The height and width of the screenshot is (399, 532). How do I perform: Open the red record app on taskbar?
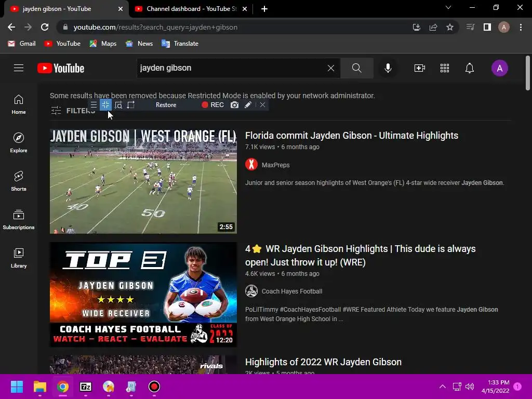coord(154,387)
